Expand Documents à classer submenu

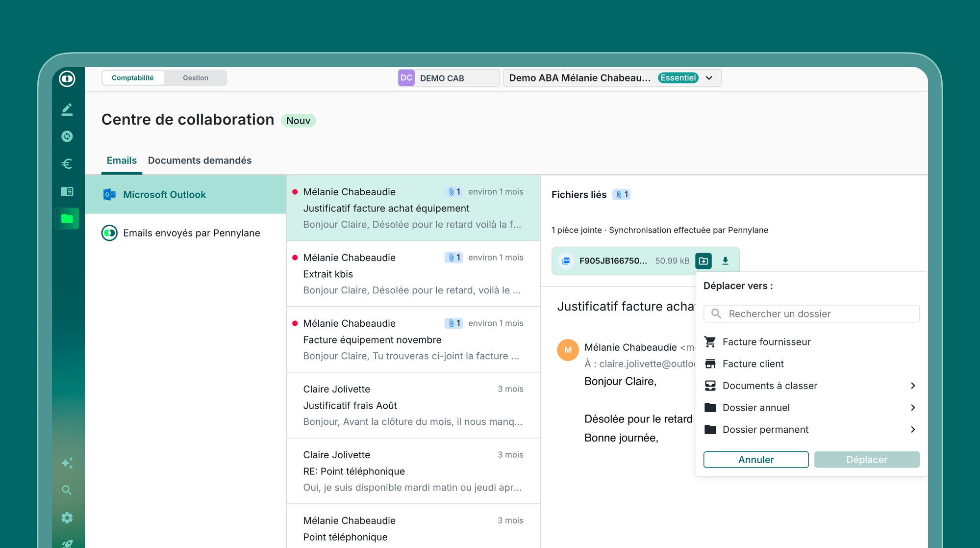(x=912, y=386)
